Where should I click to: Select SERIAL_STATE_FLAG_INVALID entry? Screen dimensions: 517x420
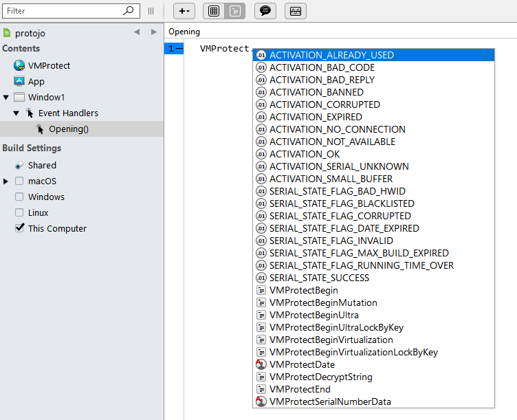point(373,241)
